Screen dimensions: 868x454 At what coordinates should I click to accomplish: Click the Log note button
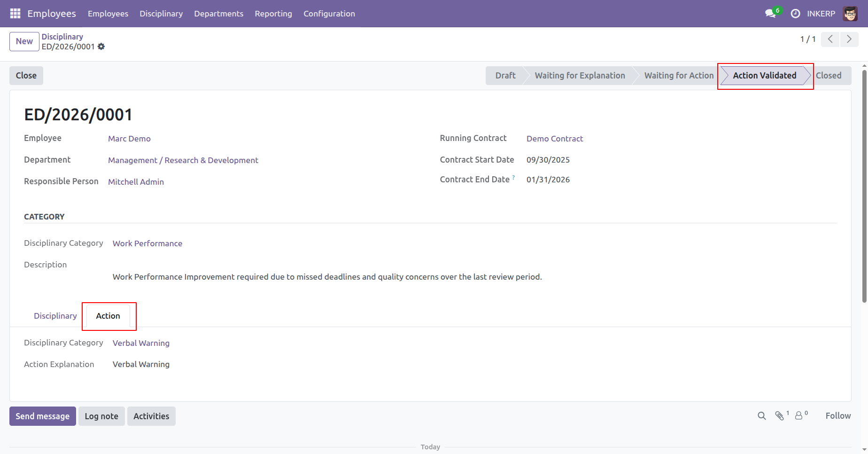[101, 416]
